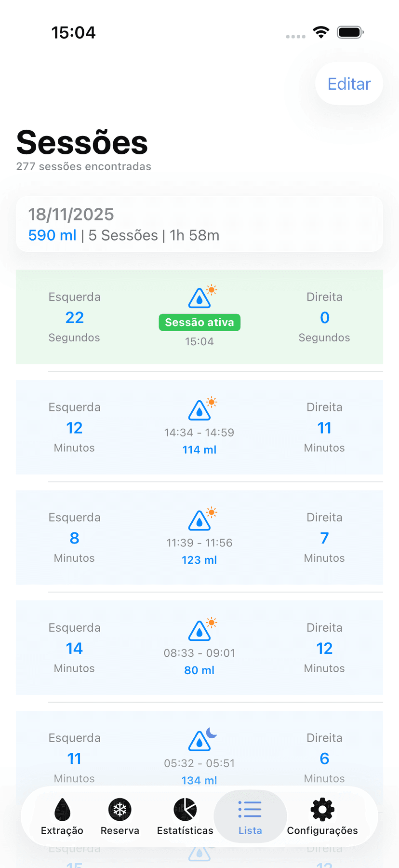Tap the Esquerda 22 Segundos timer
399x868 pixels.
pyautogui.click(x=75, y=317)
